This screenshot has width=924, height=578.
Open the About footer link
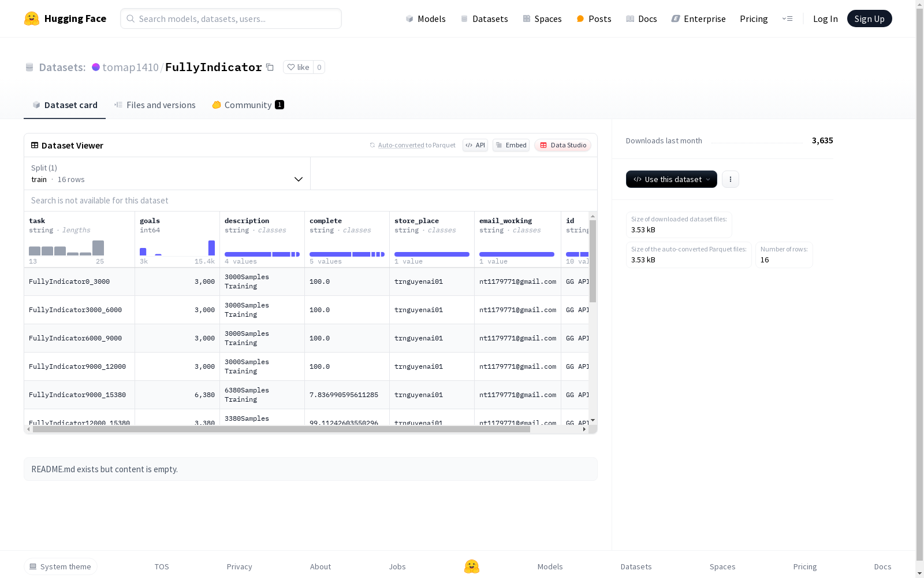click(x=321, y=566)
